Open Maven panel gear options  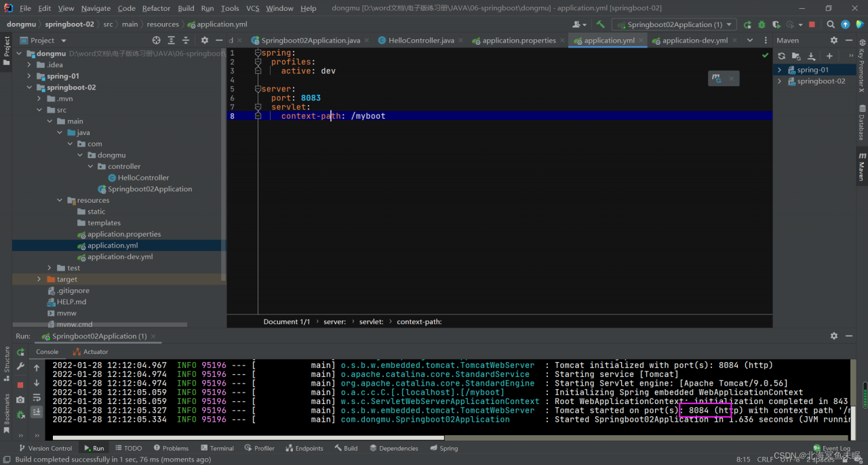pyautogui.click(x=834, y=41)
